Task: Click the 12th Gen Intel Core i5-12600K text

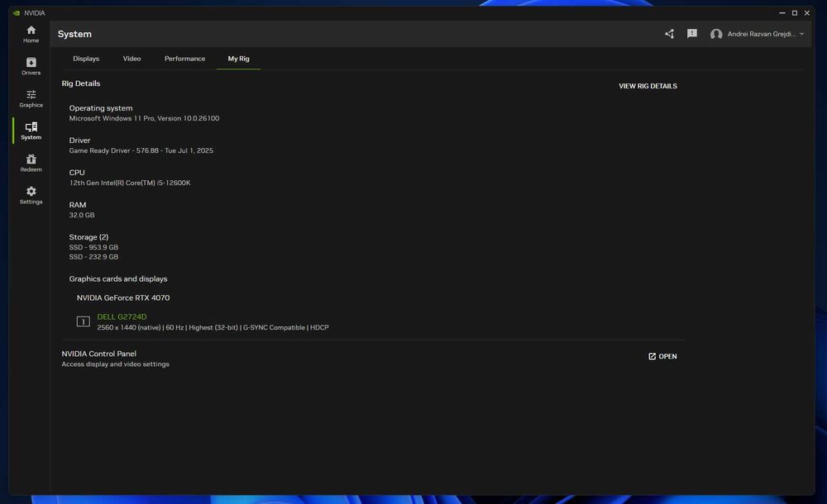Action: [130, 183]
